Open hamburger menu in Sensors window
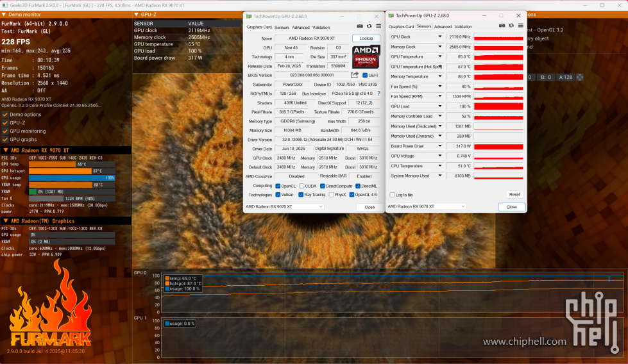628x364 pixels. point(521,26)
